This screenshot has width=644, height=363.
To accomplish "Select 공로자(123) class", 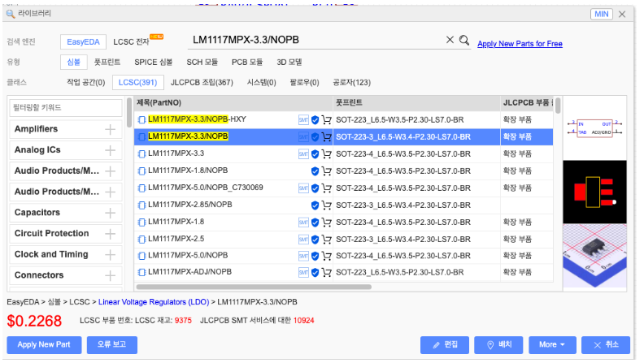I will 351,83.
